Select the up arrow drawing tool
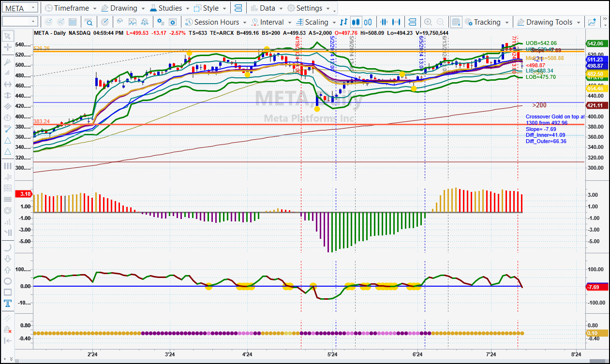The height and width of the screenshot is (364, 610). click(8, 270)
